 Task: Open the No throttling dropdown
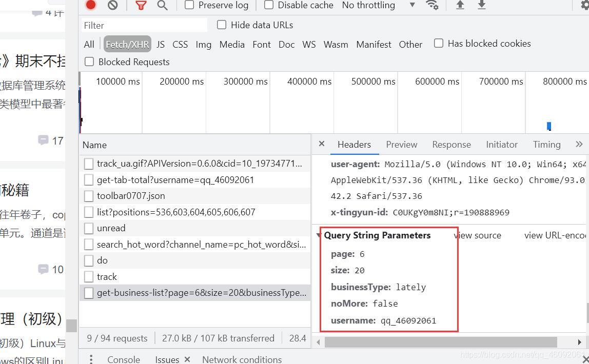click(x=379, y=5)
